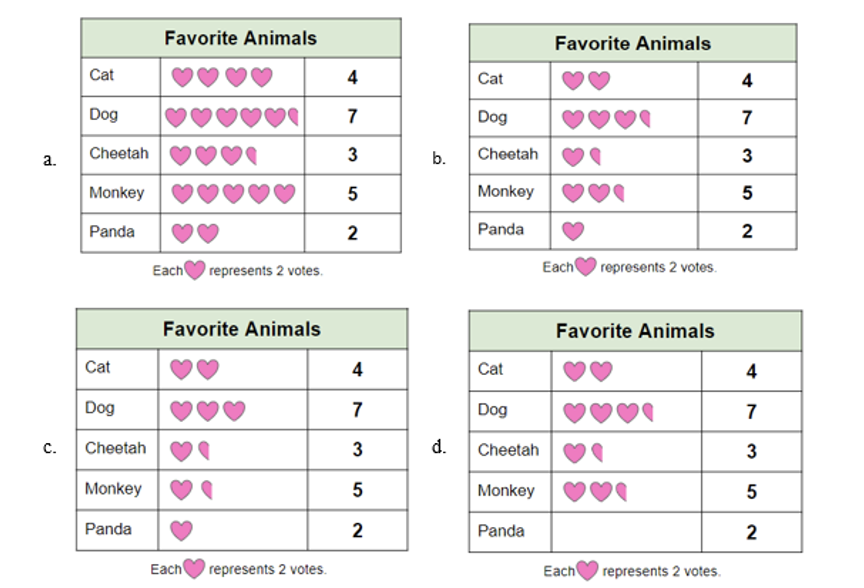864x588 pixels.
Task: Click the single heart in chart b Panda row
Action: point(573,230)
